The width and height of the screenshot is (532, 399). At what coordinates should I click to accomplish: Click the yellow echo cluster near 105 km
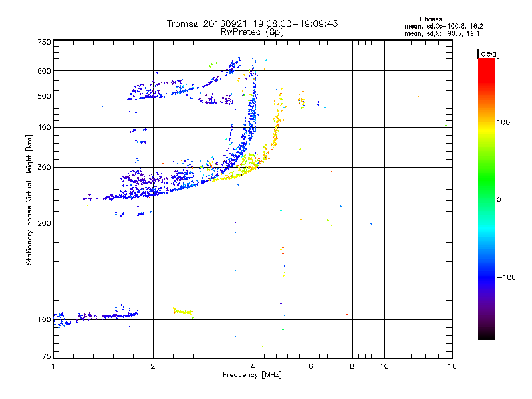coord(184,311)
